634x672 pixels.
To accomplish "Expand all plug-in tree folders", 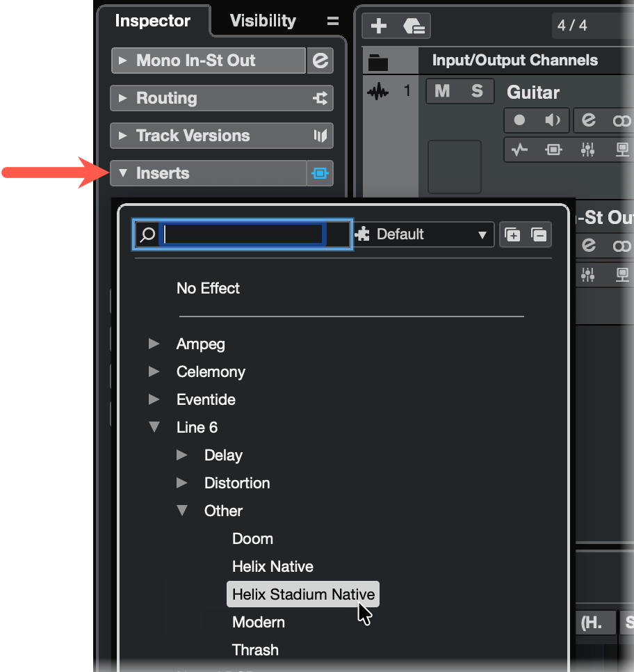I will click(512, 234).
